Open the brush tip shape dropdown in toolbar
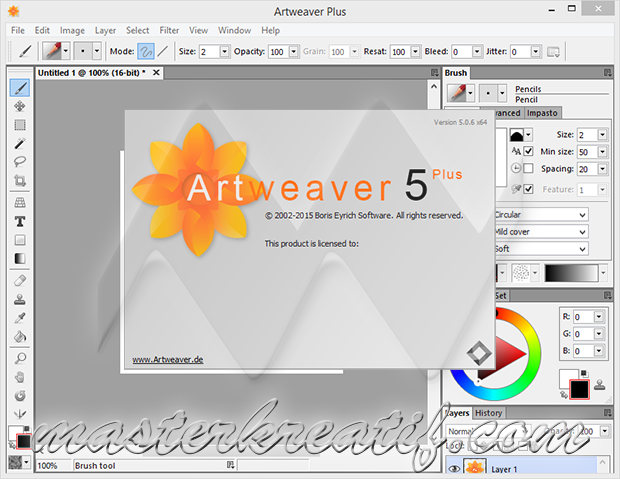The height and width of the screenshot is (479, 620). tap(97, 51)
